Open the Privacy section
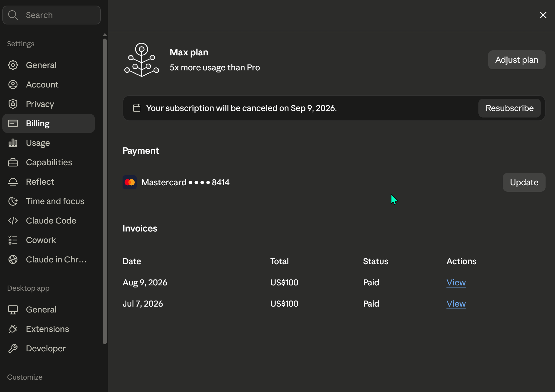This screenshot has width=555, height=392. pyautogui.click(x=49, y=104)
